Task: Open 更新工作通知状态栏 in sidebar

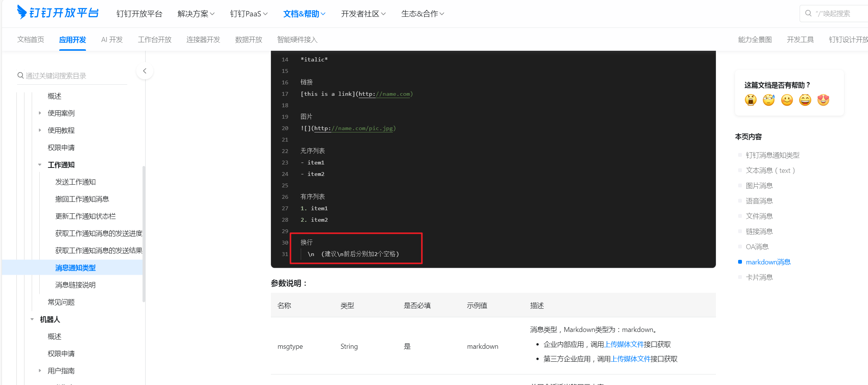Action: 85,216
